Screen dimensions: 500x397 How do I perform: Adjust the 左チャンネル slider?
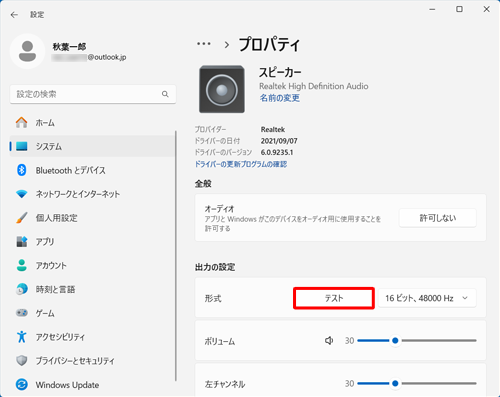point(417,383)
